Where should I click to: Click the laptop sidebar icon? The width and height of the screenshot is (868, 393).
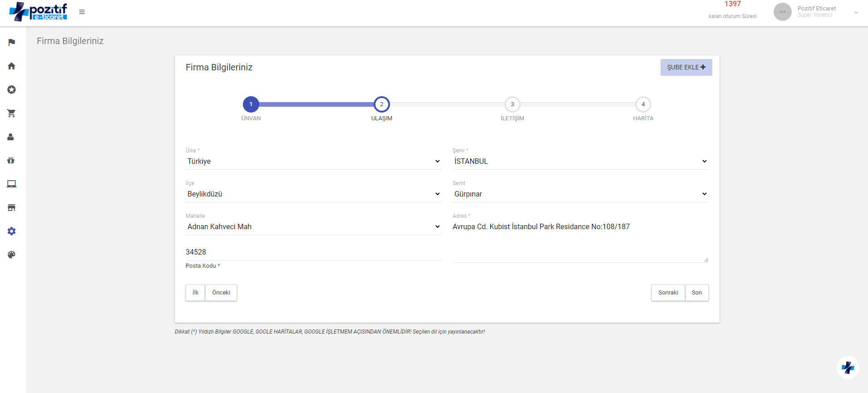pos(12,184)
